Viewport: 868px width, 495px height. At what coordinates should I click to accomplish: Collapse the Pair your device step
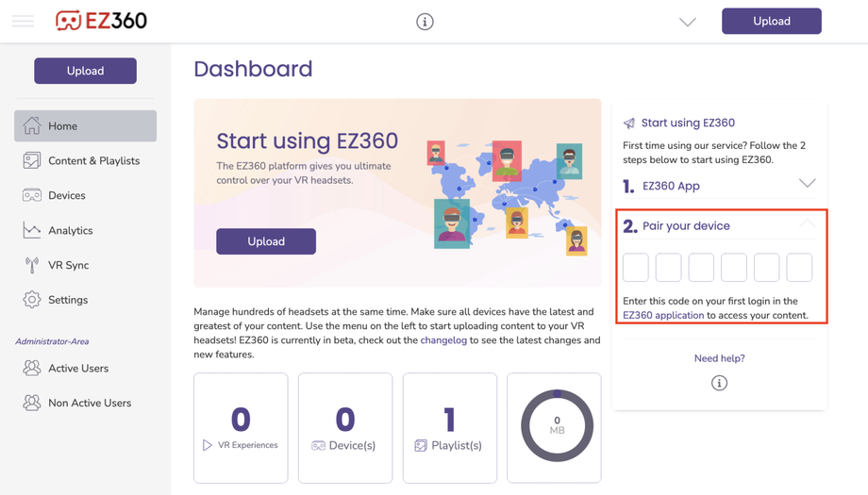pos(807,224)
